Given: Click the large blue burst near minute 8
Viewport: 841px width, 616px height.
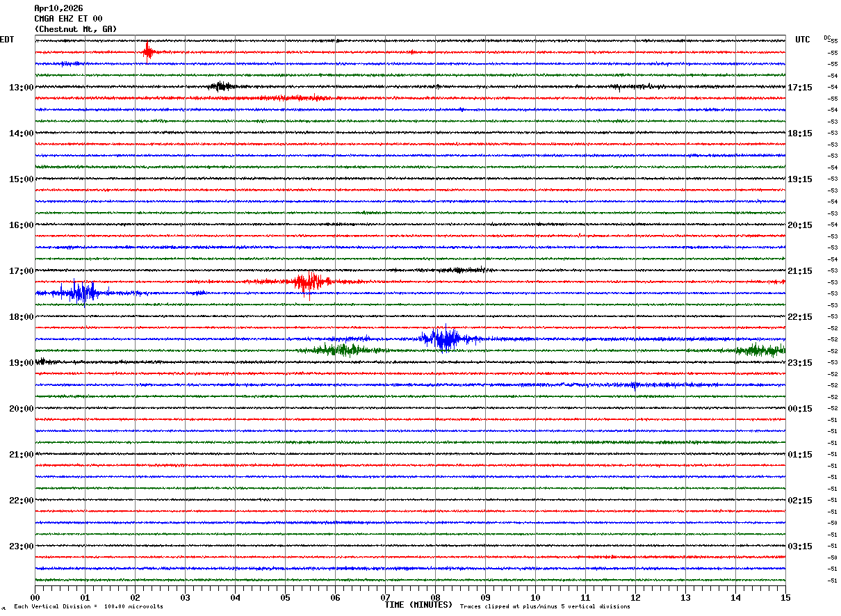Looking at the screenshot, I should click(443, 339).
